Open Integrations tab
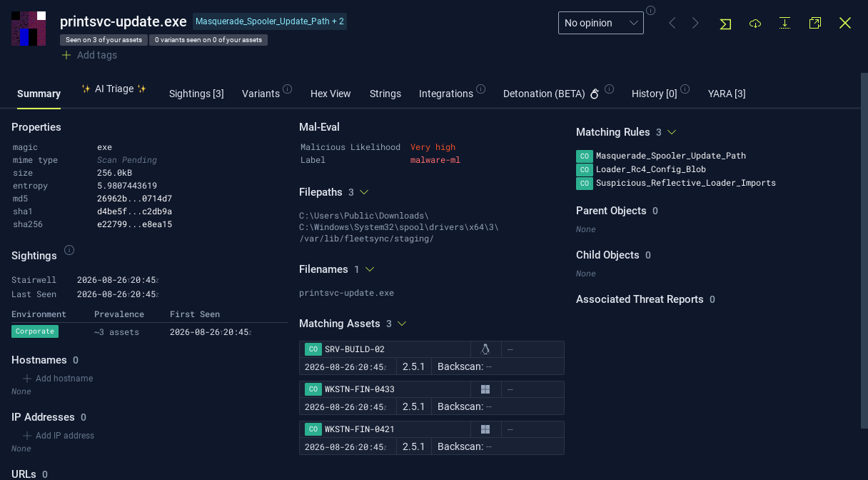The image size is (868, 480). click(x=446, y=94)
